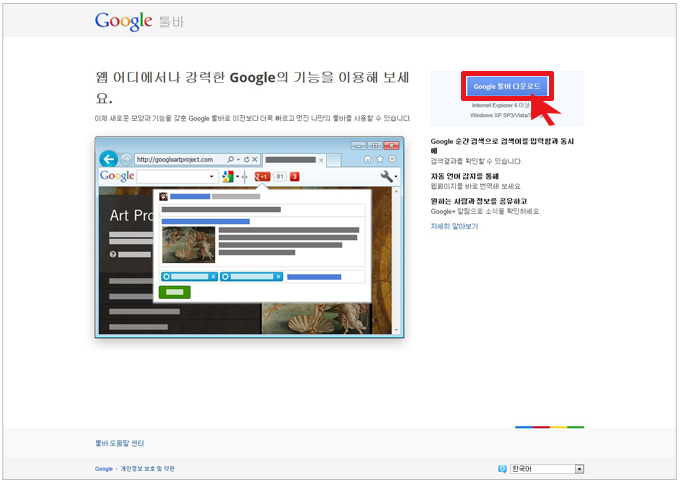Click the toolbar browser preview illustration
The image size is (683, 484).
pyautogui.click(x=249, y=237)
